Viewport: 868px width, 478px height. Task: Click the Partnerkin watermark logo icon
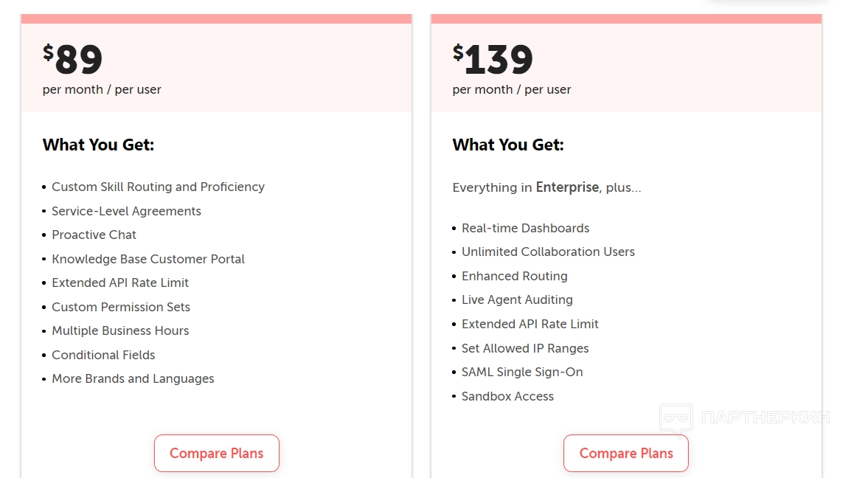pyautogui.click(x=676, y=418)
